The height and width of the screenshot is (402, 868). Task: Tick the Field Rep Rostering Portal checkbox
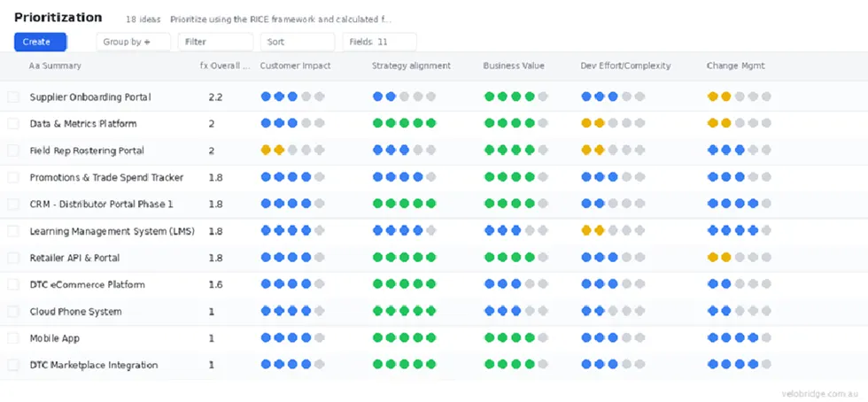click(x=13, y=151)
